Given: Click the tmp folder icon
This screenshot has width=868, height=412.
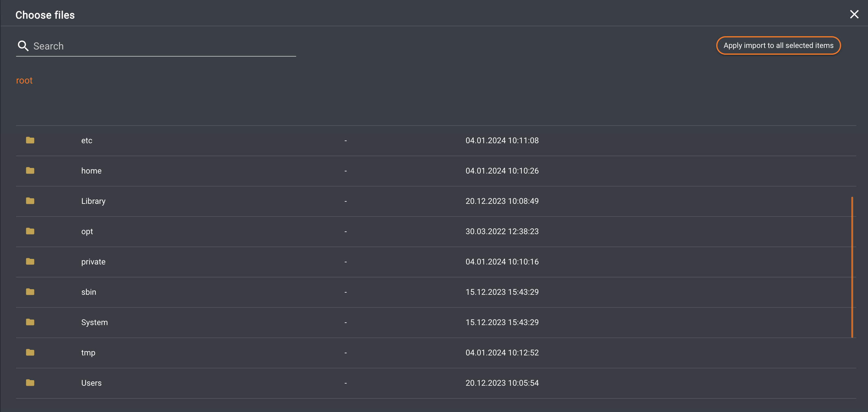Looking at the screenshot, I should pos(30,353).
